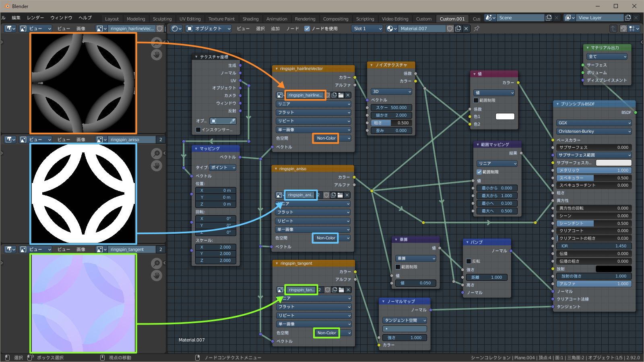Click eyedropper in texture coordinate node
This screenshot has height=362, width=644.
coord(233,121)
